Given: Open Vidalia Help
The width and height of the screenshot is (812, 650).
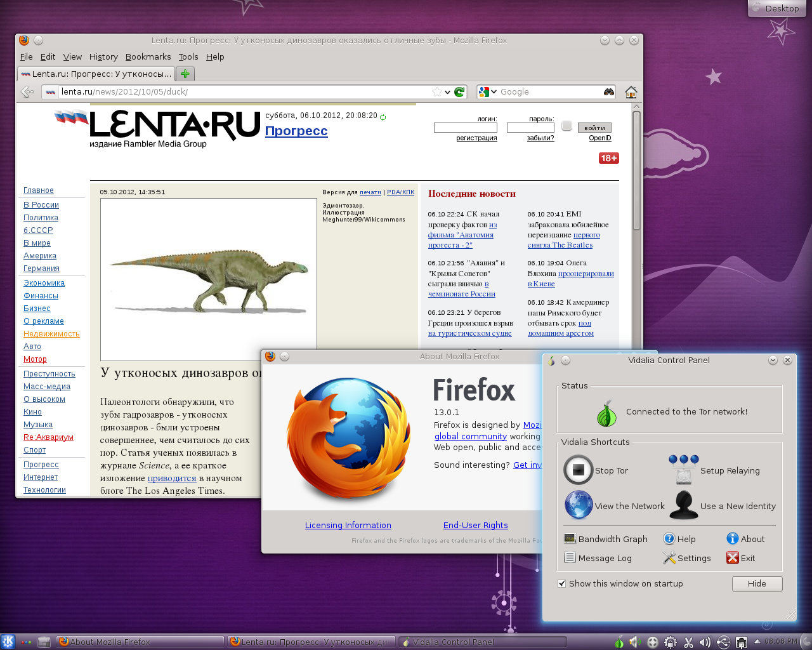Looking at the screenshot, I should 679,539.
